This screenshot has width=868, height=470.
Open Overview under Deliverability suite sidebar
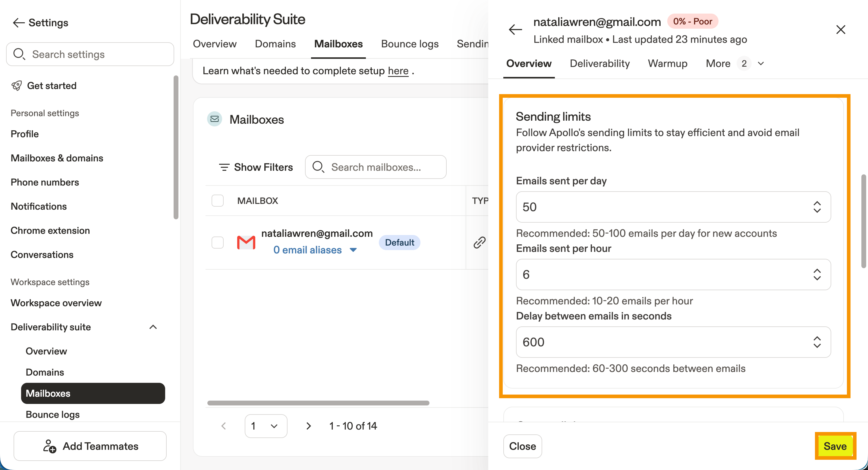click(46, 351)
